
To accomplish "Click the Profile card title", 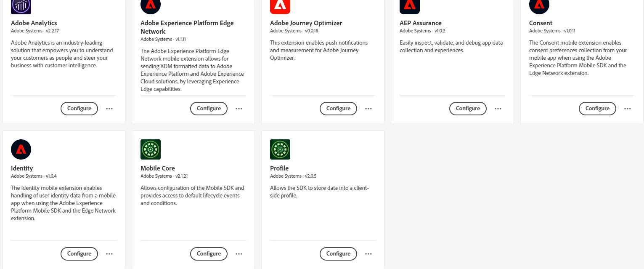I will click(279, 168).
